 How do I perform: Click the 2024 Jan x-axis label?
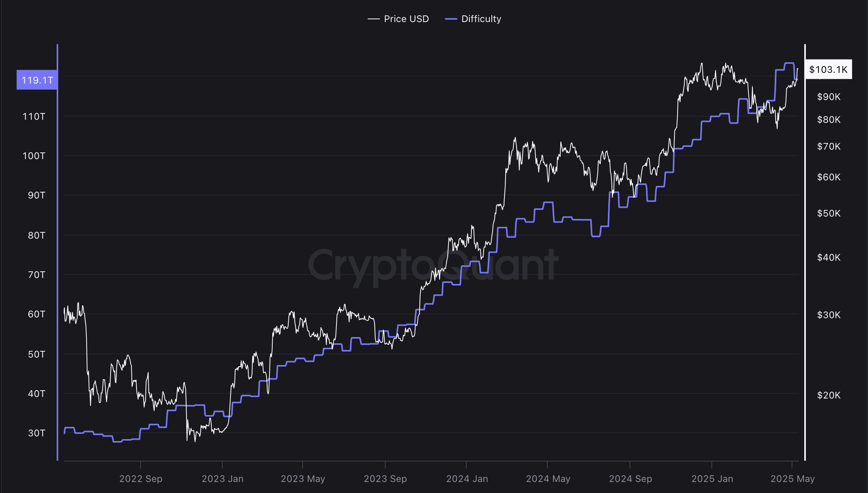tap(467, 479)
